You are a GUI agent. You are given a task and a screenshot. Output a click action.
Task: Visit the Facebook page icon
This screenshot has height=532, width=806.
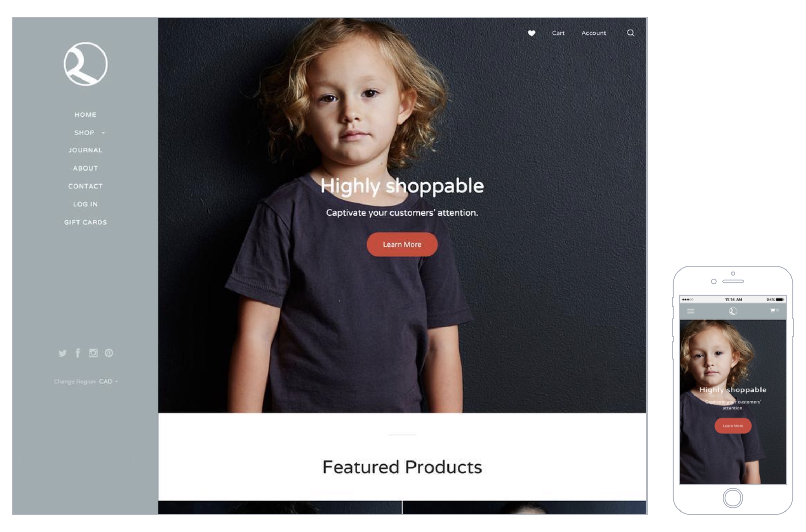tap(78, 353)
